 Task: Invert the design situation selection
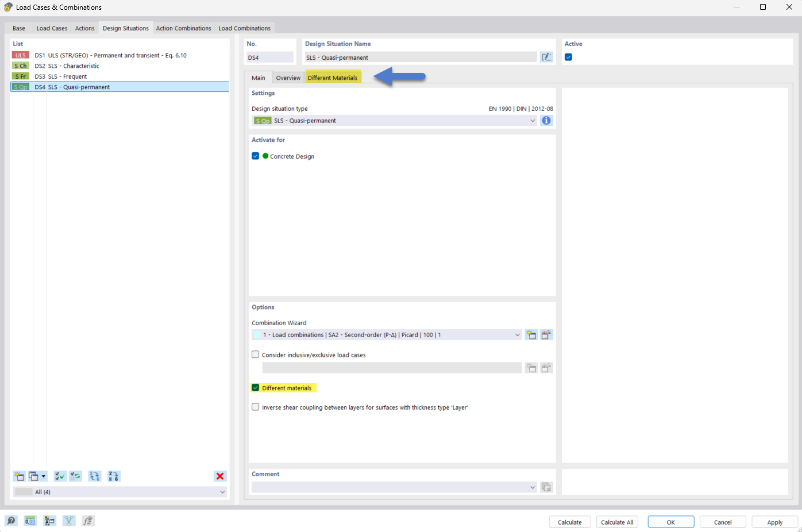75,476
